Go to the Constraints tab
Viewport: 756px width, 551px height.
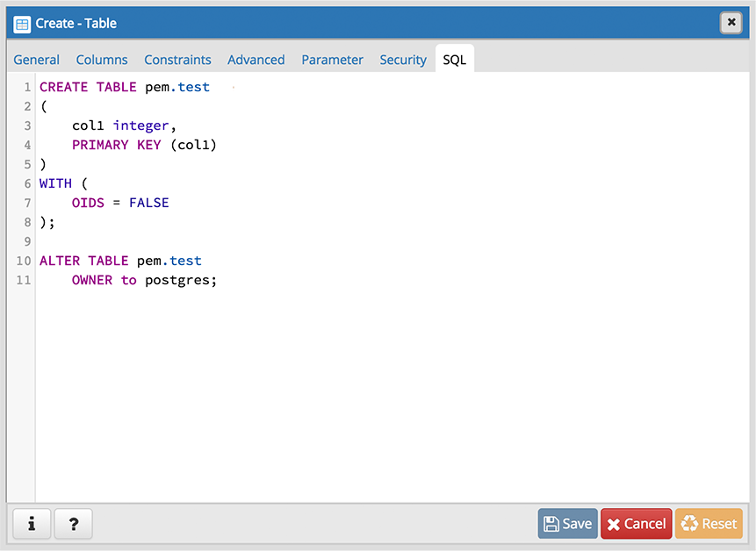click(x=177, y=60)
